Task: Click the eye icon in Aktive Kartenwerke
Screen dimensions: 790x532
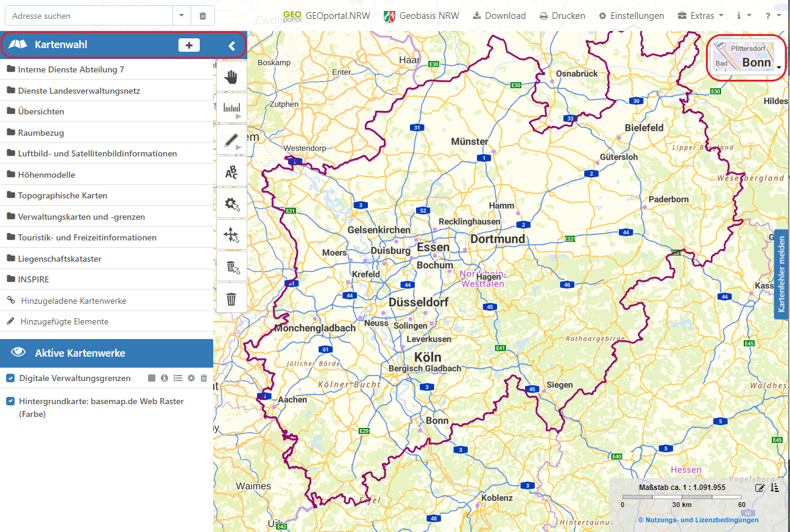Action: 18,352
